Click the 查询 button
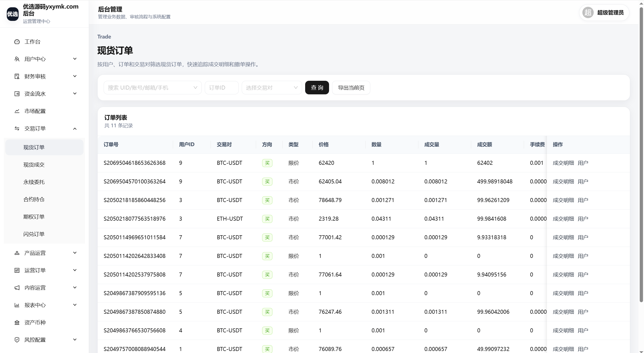The height and width of the screenshot is (353, 644). click(317, 88)
